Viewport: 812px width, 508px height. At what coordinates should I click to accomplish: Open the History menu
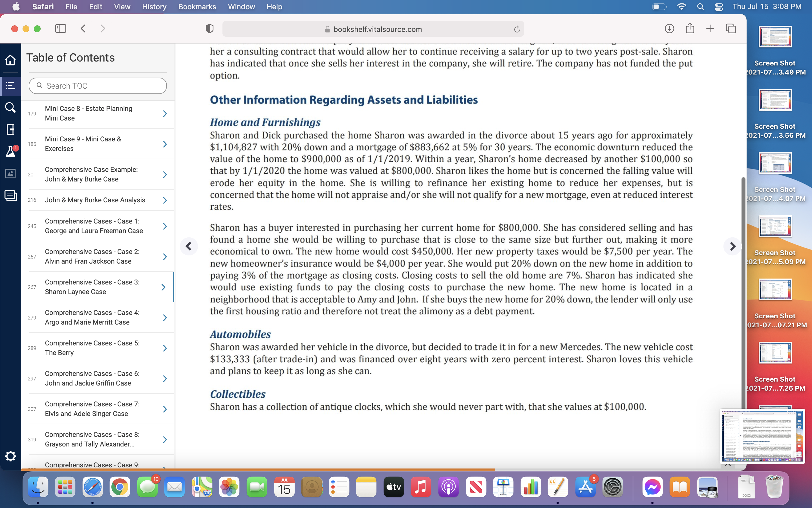[x=154, y=7]
